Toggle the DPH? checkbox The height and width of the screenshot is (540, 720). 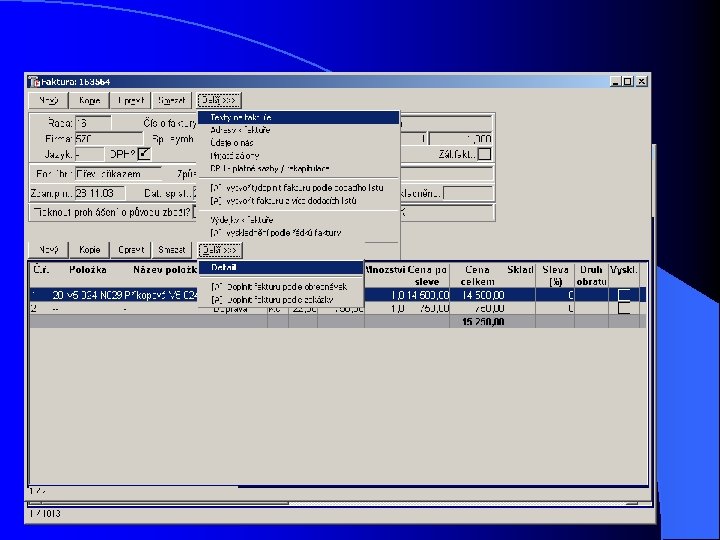click(144, 154)
